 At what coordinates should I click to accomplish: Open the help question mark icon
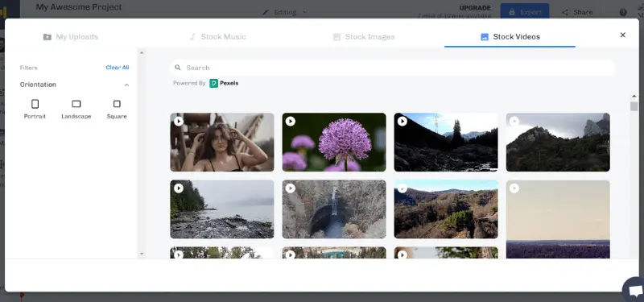pos(623,12)
